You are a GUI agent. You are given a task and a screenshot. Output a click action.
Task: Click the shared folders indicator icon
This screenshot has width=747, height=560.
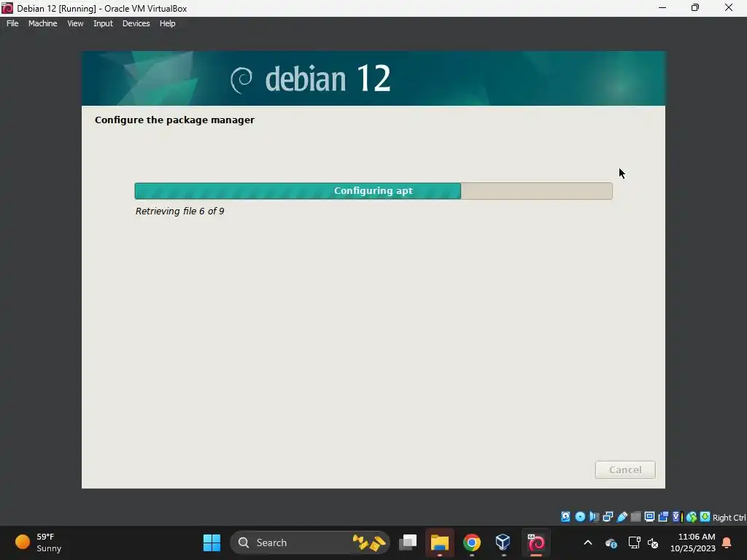[x=635, y=517]
